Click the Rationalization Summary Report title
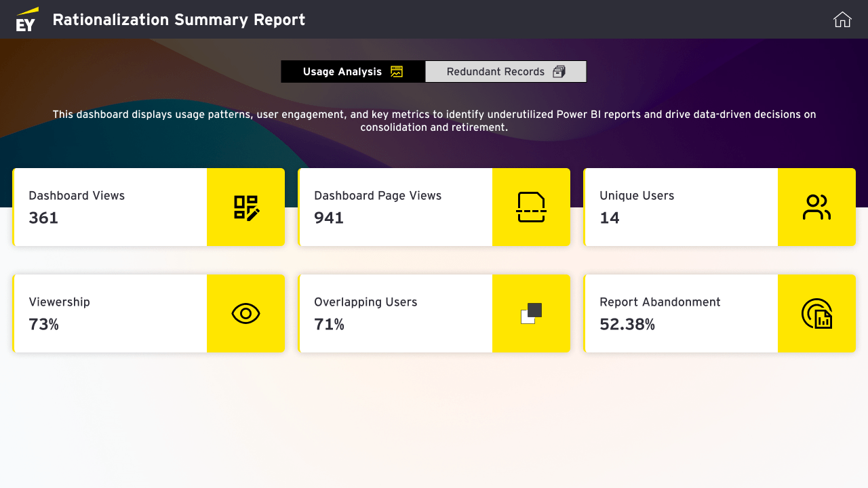Screen dimensions: 868x488 click(179, 20)
